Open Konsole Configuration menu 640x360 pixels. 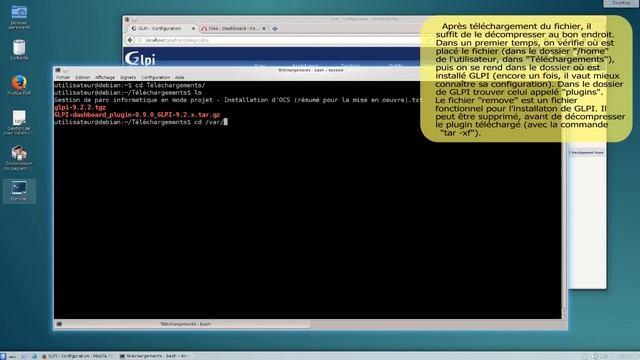click(156, 77)
